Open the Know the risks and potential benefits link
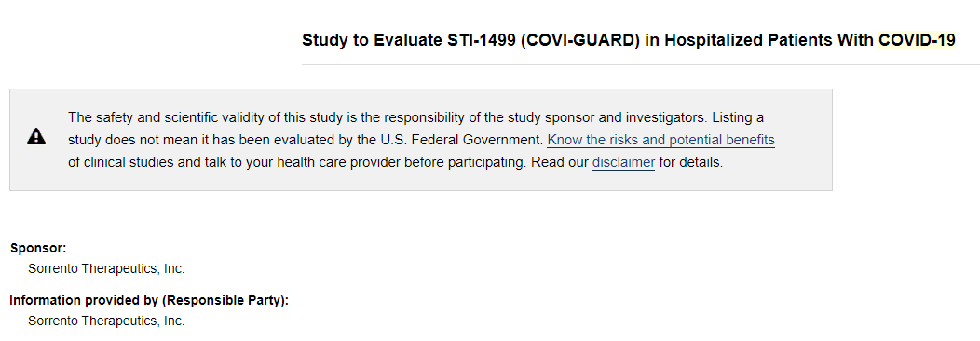 (x=660, y=140)
